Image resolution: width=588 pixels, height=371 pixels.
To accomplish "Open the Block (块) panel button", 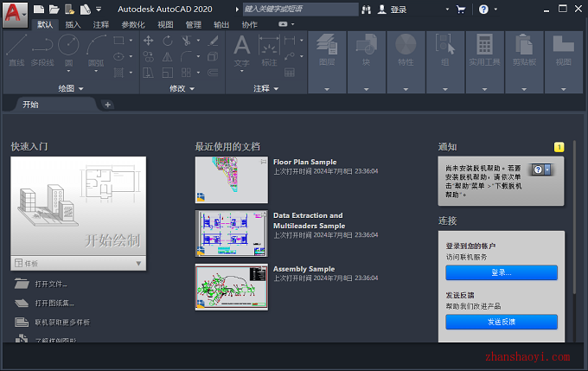I will point(367,62).
